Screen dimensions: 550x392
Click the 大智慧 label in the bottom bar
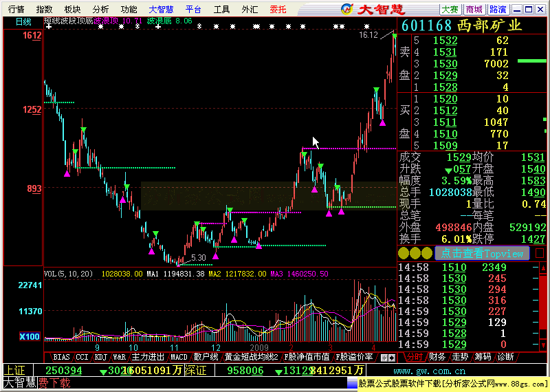point(20,383)
